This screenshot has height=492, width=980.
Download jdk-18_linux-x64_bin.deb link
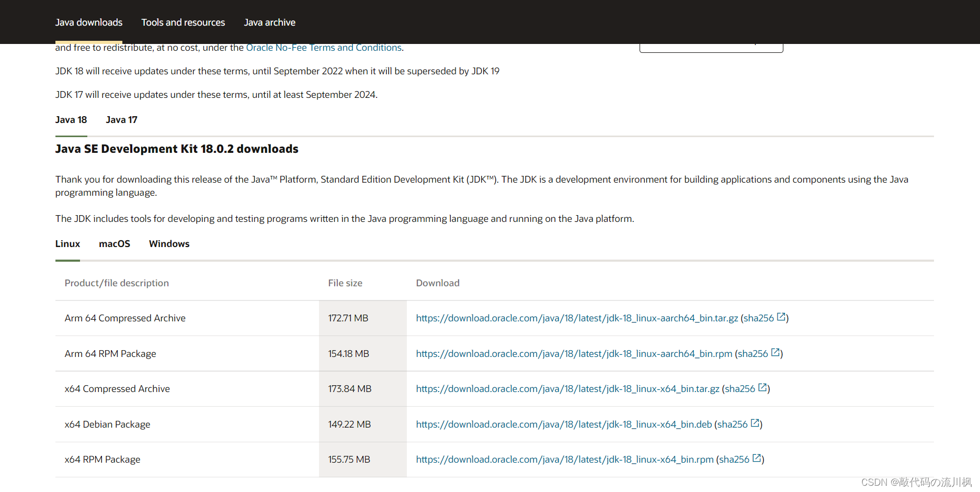[x=564, y=424]
